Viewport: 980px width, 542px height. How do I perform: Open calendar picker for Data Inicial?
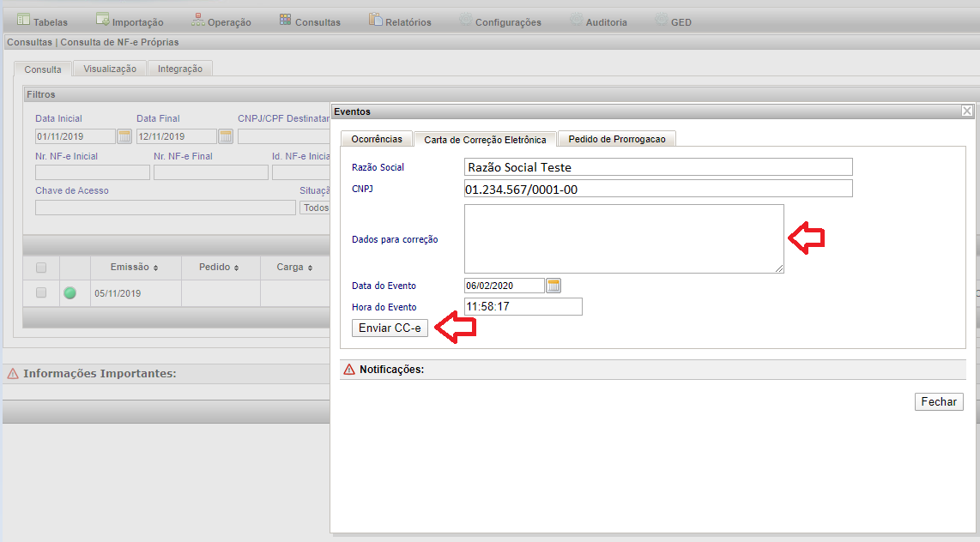click(x=124, y=136)
